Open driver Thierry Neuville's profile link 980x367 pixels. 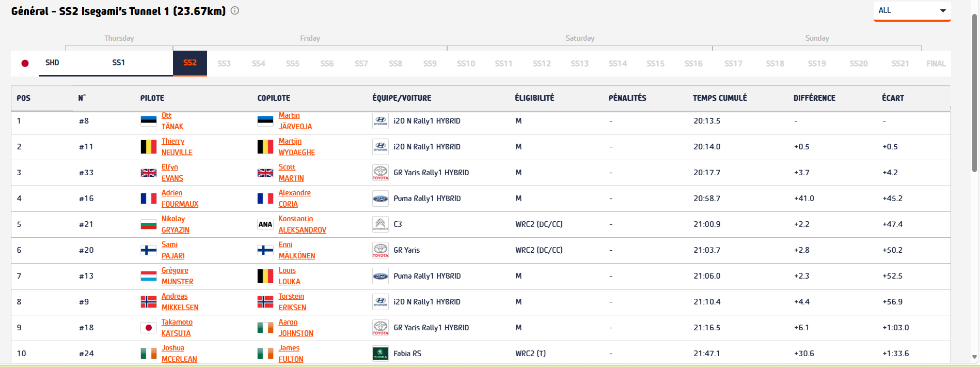(x=177, y=147)
